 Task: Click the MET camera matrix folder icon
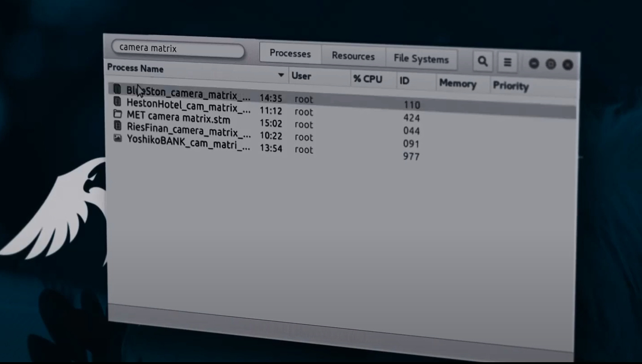pyautogui.click(x=117, y=114)
